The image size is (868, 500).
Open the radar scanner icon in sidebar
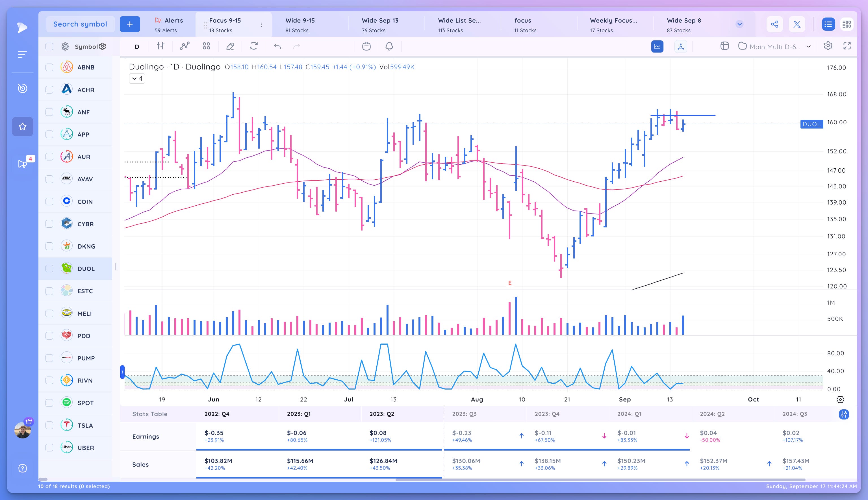pyautogui.click(x=22, y=88)
